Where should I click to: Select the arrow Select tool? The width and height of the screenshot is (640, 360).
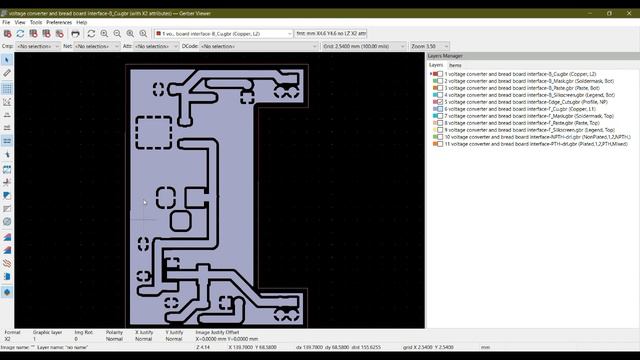7,60
